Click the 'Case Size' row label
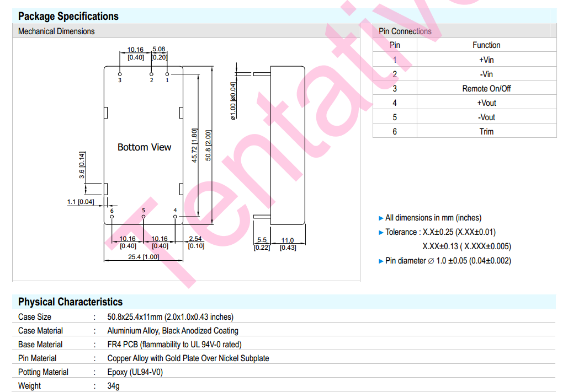This screenshot has width=584, height=392. (35, 317)
